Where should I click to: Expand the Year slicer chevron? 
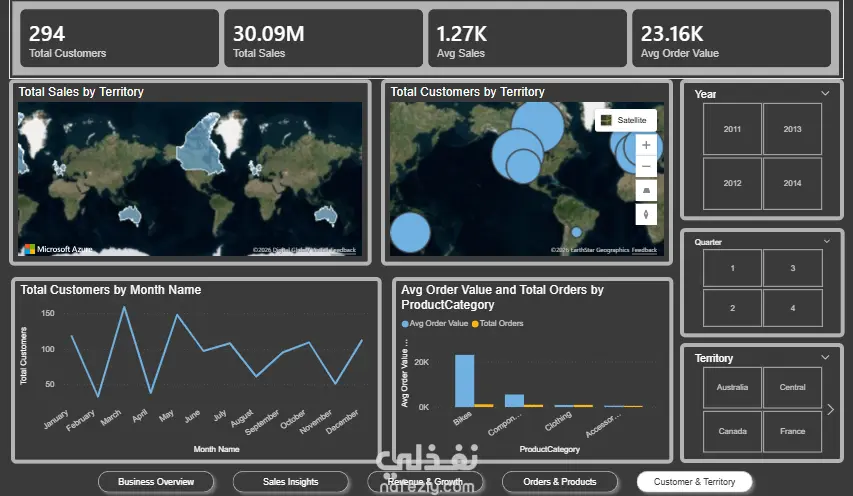pos(825,94)
